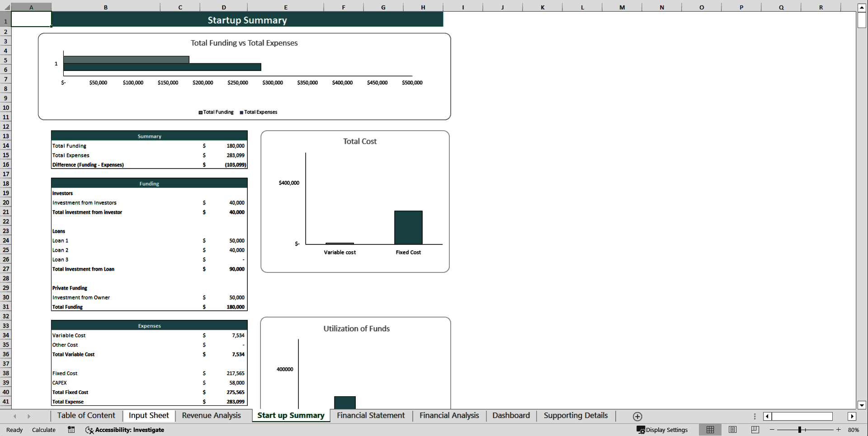Switch to Page Layout view
This screenshot has width=868, height=436.
[x=732, y=430]
